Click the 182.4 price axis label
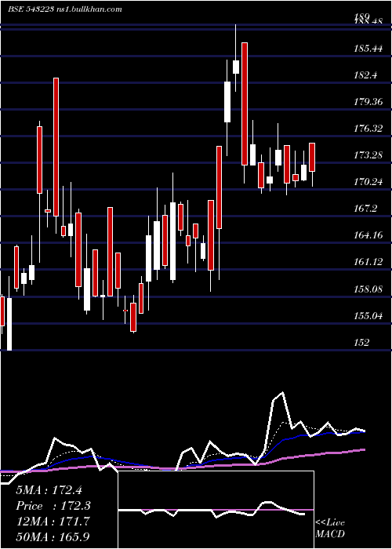Image resolution: width=392 pixels, height=549 pixels. 366,75
